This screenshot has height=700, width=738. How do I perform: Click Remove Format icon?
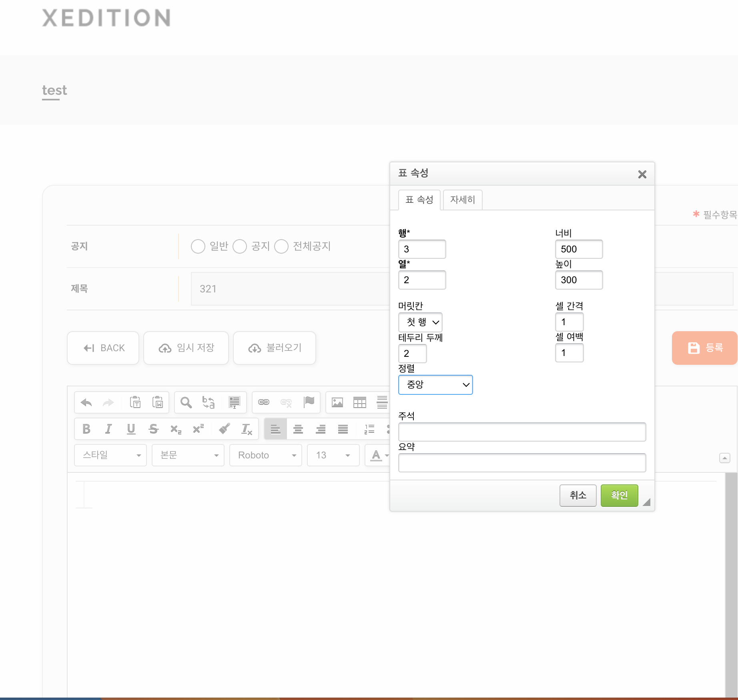pyautogui.click(x=247, y=429)
